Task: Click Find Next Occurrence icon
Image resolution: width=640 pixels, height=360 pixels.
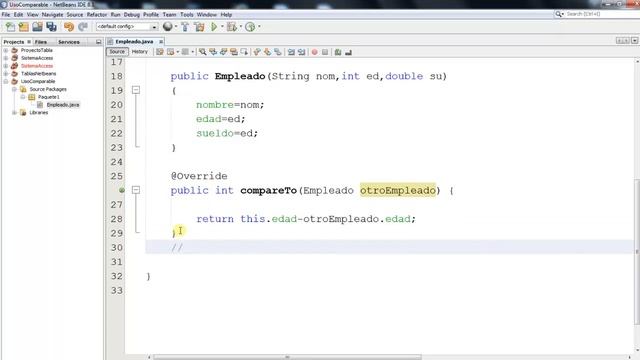Action: [x=223, y=52]
